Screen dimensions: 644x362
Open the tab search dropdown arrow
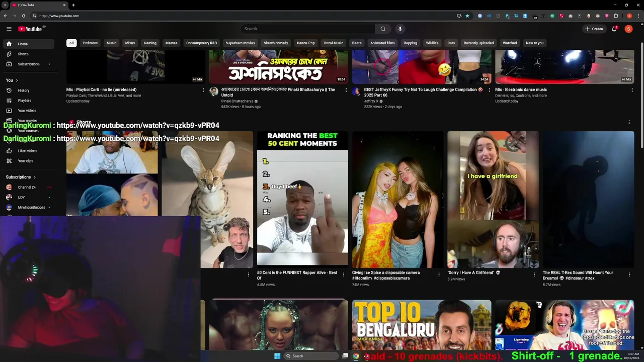(5, 5)
